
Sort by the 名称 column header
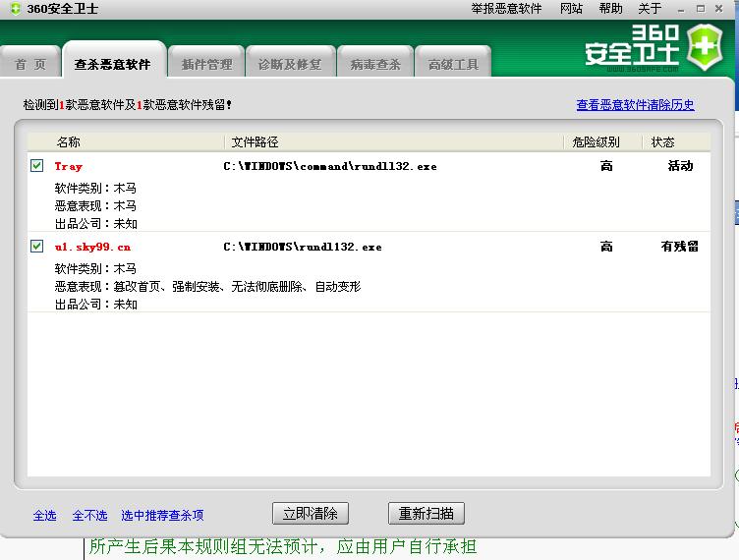point(69,141)
